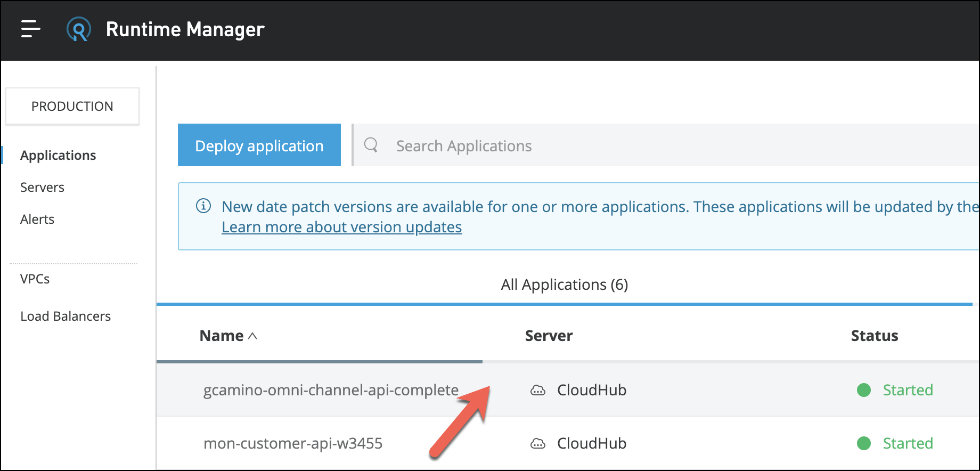Open the hamburger navigation menu
The height and width of the screenshot is (471, 980).
pyautogui.click(x=30, y=29)
